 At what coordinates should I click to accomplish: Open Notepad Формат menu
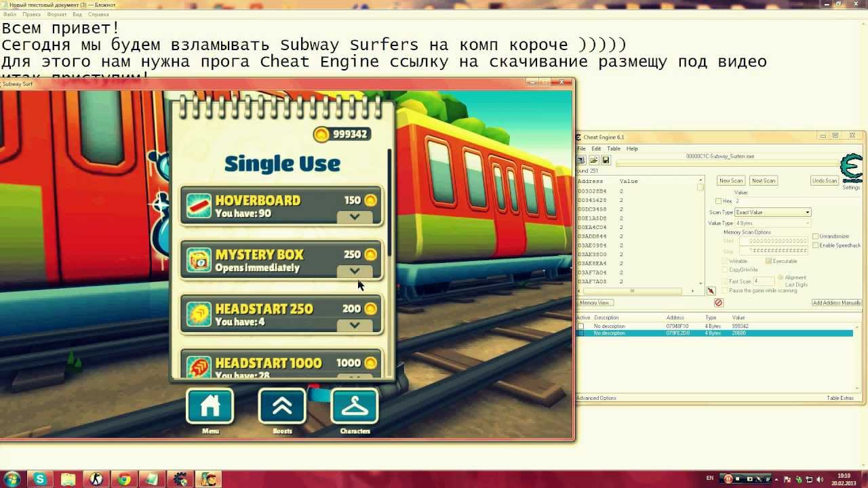click(x=57, y=14)
